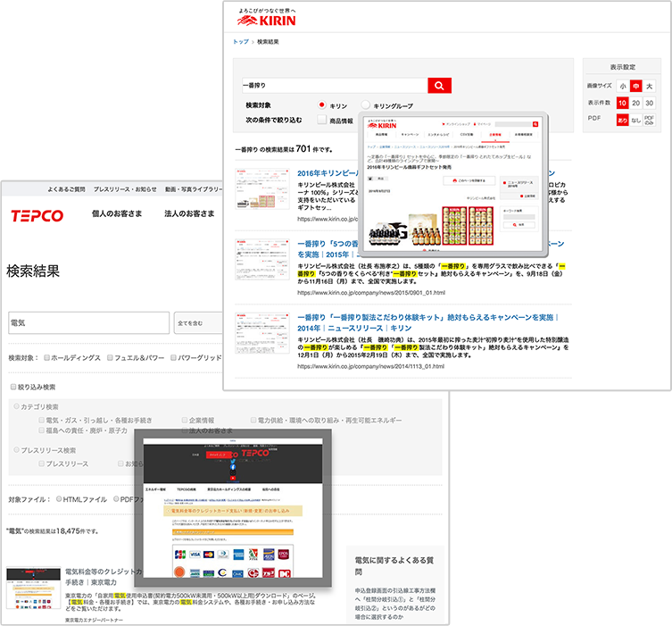Select the プレスリリース検索 radio button

pos(17,450)
